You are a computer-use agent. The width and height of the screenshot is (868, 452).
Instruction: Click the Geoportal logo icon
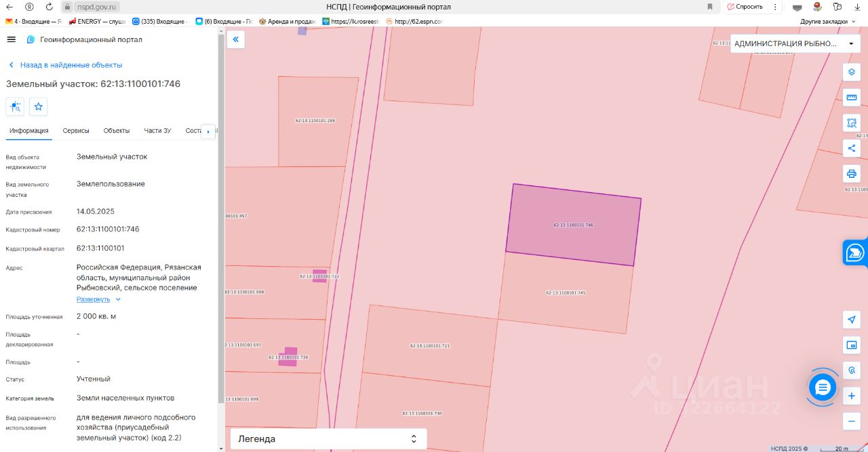coord(31,39)
